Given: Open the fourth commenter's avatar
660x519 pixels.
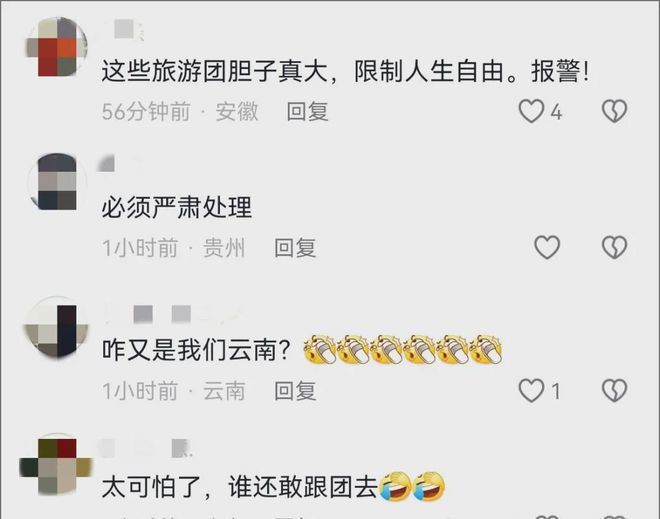Looking at the screenshot, I should point(56,464).
